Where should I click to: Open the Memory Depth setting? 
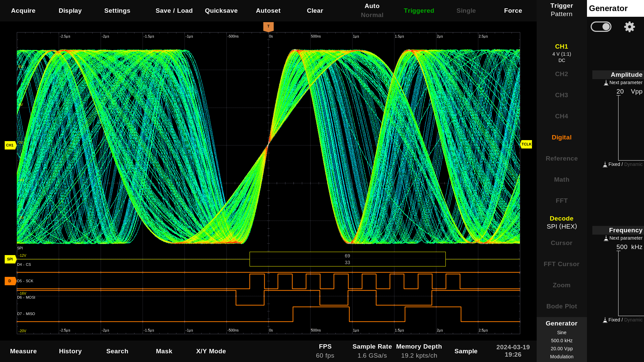tap(419, 351)
